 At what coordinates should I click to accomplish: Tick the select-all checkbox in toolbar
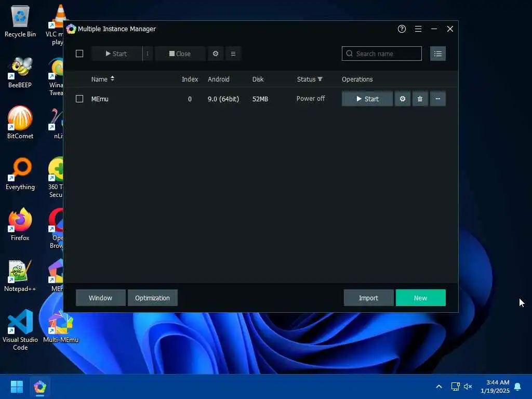pos(79,54)
